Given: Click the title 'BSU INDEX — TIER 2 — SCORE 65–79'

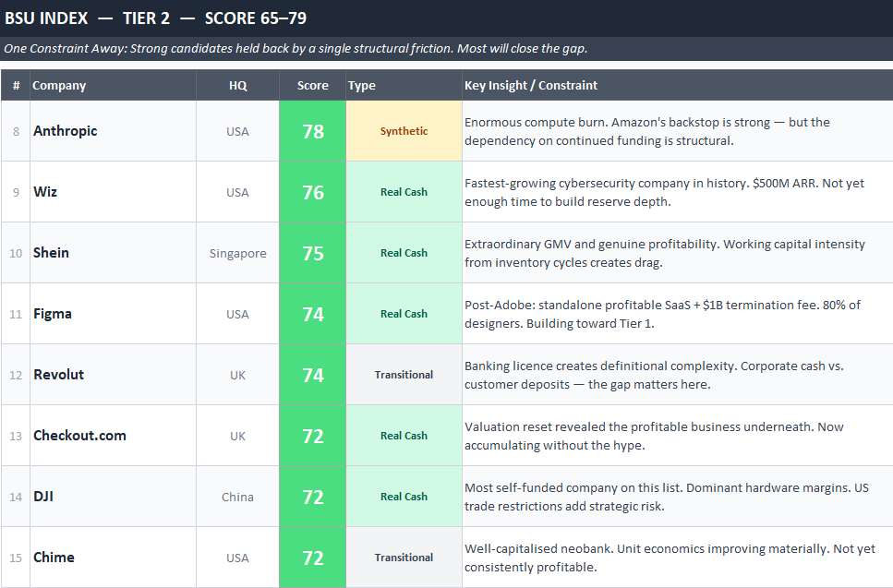Looking at the screenshot, I should 155,18.
